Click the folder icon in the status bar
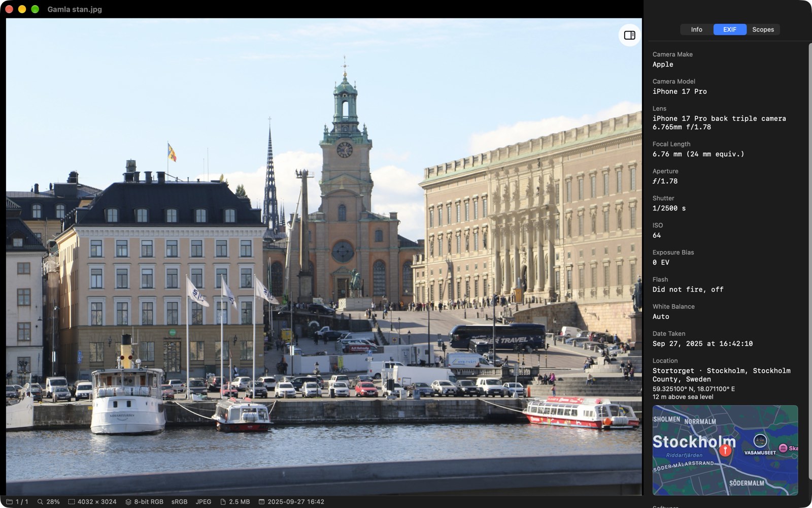Image resolution: width=812 pixels, height=508 pixels. click(x=9, y=501)
